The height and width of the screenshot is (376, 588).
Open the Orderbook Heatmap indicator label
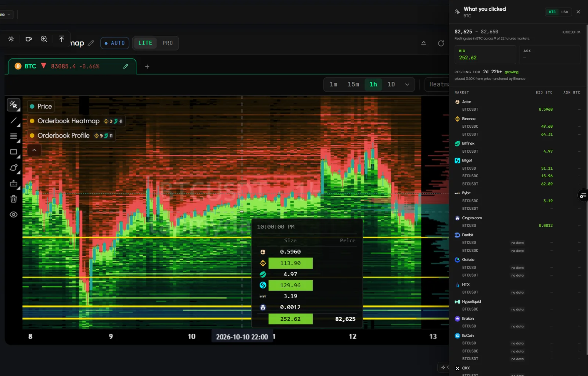[68, 121]
